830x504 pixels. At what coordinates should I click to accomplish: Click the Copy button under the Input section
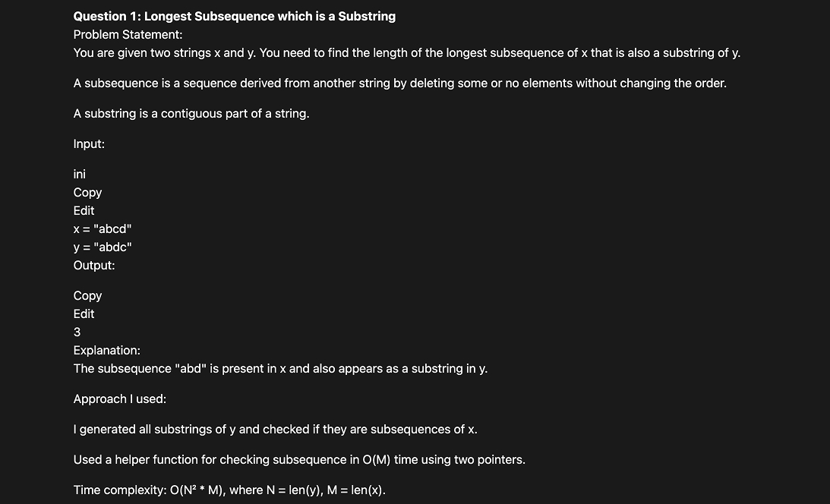[x=87, y=193]
